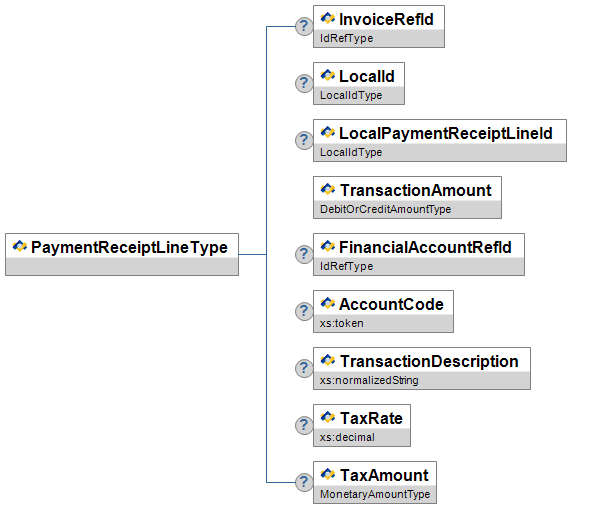The image size is (589, 508).
Task: Click the question mark icon beside TaxAmount
Action: [304, 482]
